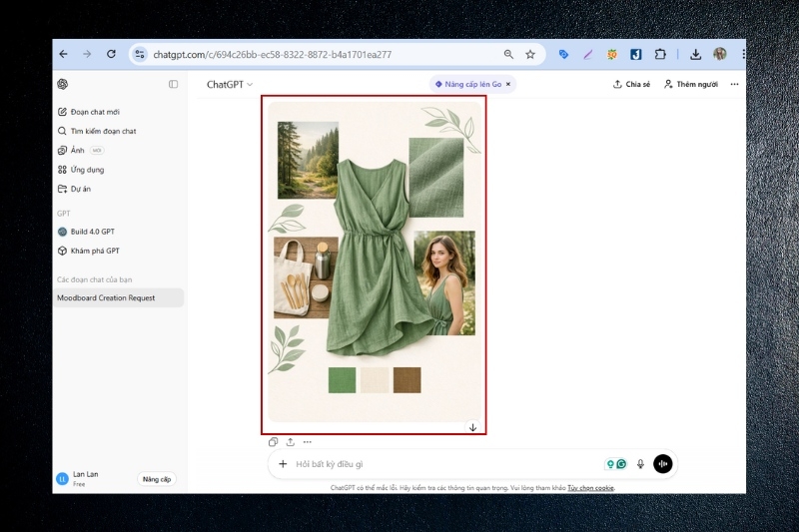Open the three-dot conversation options menu
This screenshot has width=799, height=532.
click(x=734, y=85)
